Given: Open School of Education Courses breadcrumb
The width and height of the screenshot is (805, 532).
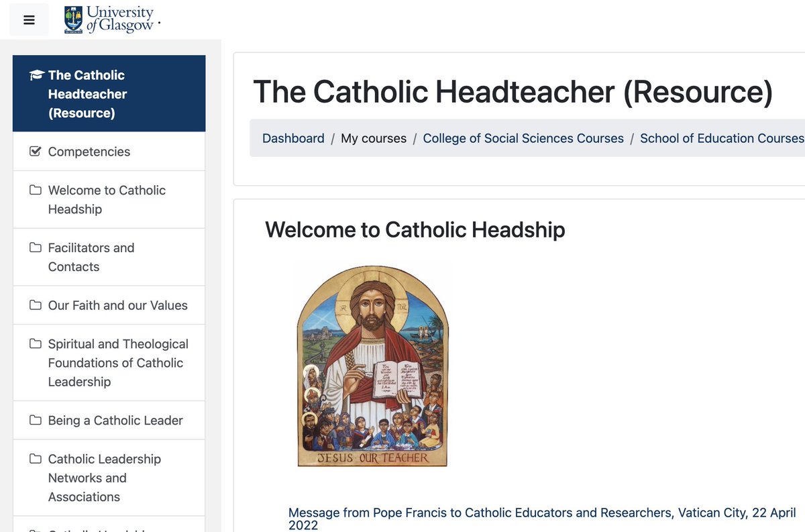Looking at the screenshot, I should pos(722,138).
